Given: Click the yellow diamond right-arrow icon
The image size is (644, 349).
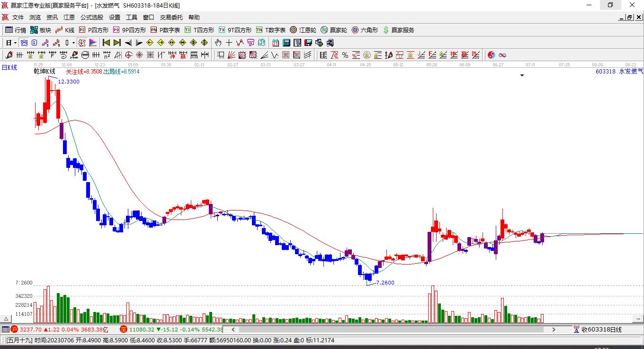Looking at the screenshot, I should click(161, 43).
